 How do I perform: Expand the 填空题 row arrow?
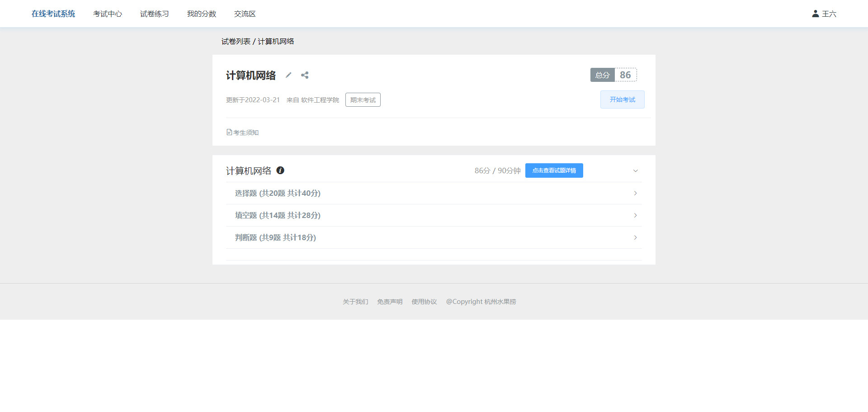(635, 215)
